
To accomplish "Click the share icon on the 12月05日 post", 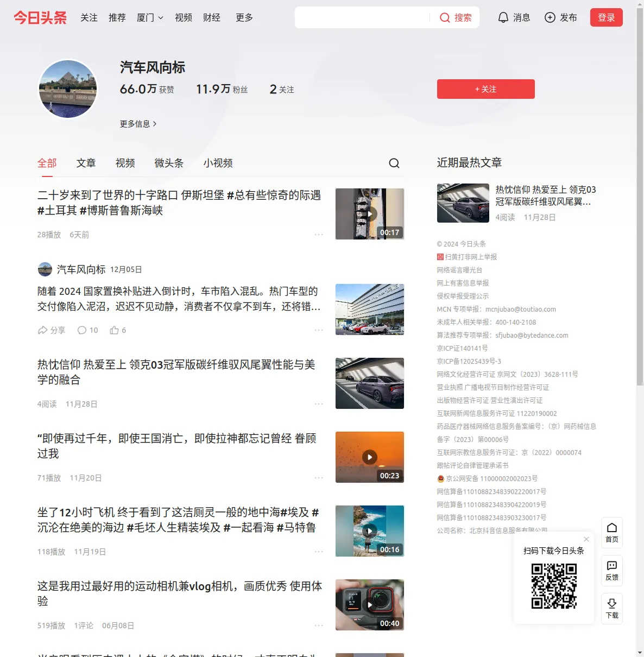I will (x=43, y=330).
